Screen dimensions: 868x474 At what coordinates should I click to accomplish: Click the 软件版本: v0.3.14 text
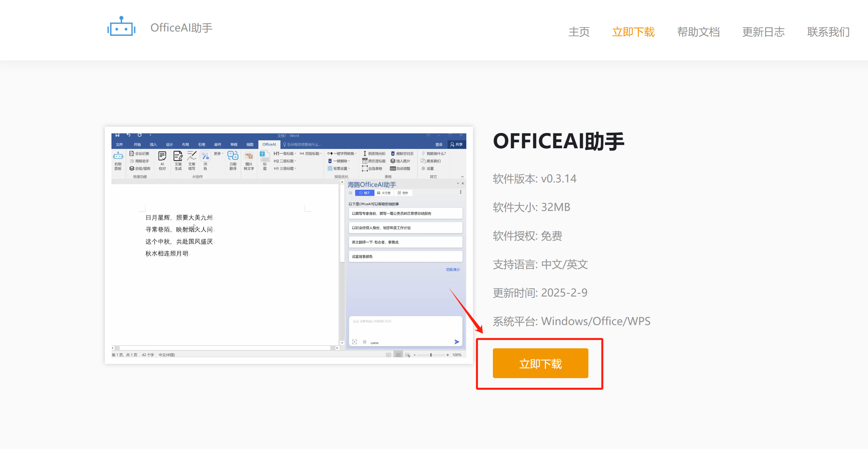535,178
